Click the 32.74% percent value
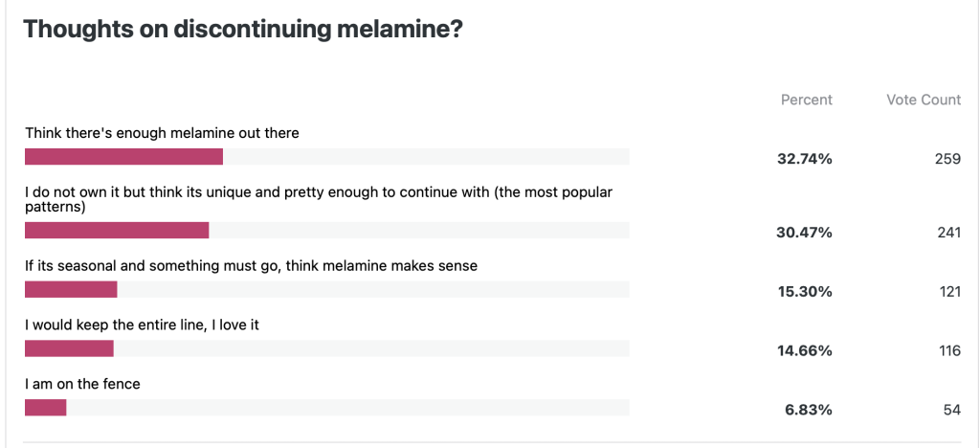980x448 pixels. (804, 159)
